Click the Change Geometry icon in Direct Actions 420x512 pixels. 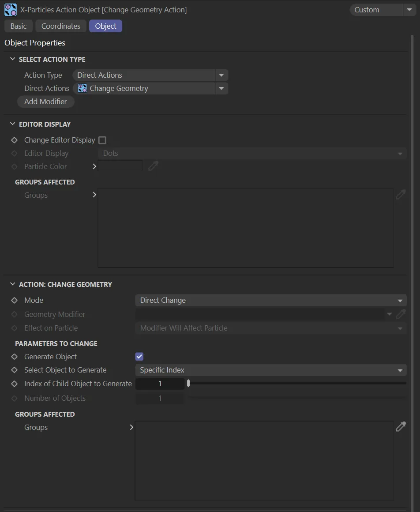click(x=82, y=88)
